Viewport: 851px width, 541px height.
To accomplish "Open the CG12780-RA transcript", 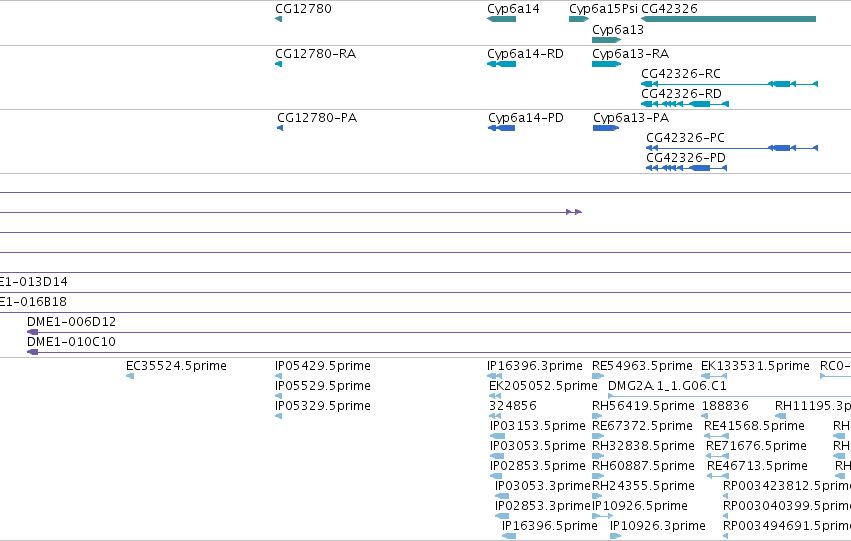I will point(278,64).
